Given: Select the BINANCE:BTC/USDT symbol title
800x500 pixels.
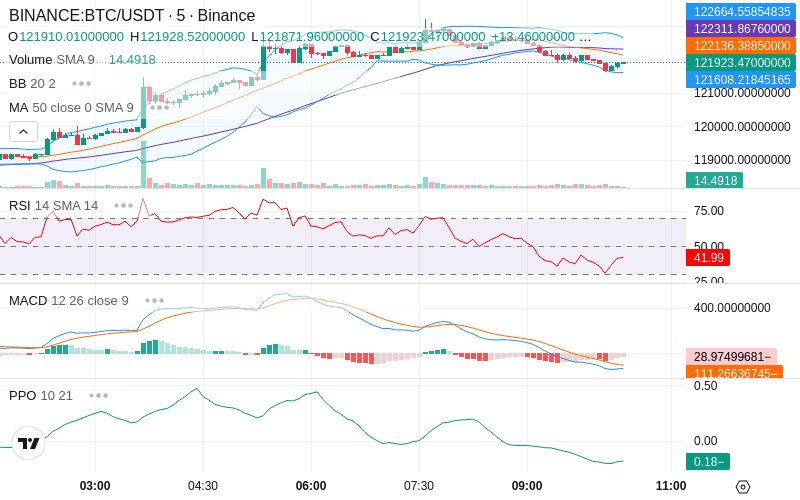Looking at the screenshot, I should point(132,15).
